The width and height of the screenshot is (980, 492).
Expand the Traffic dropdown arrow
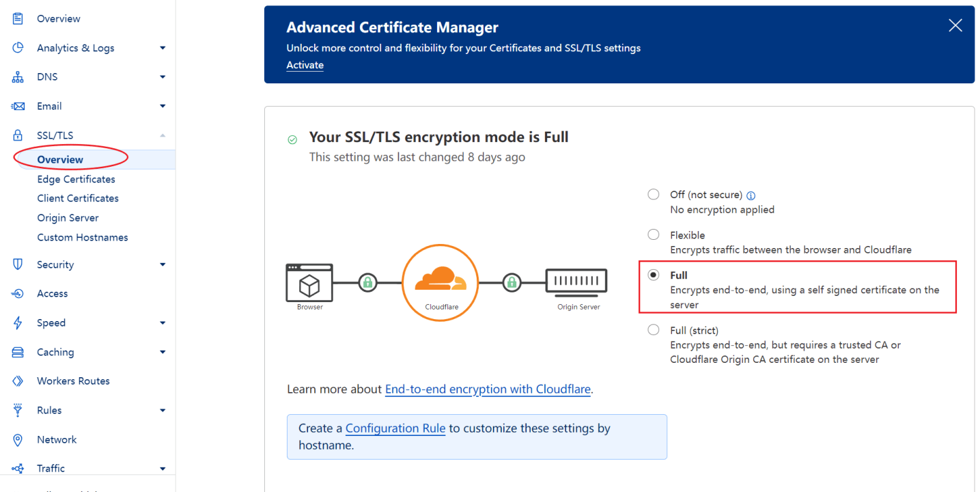click(163, 469)
